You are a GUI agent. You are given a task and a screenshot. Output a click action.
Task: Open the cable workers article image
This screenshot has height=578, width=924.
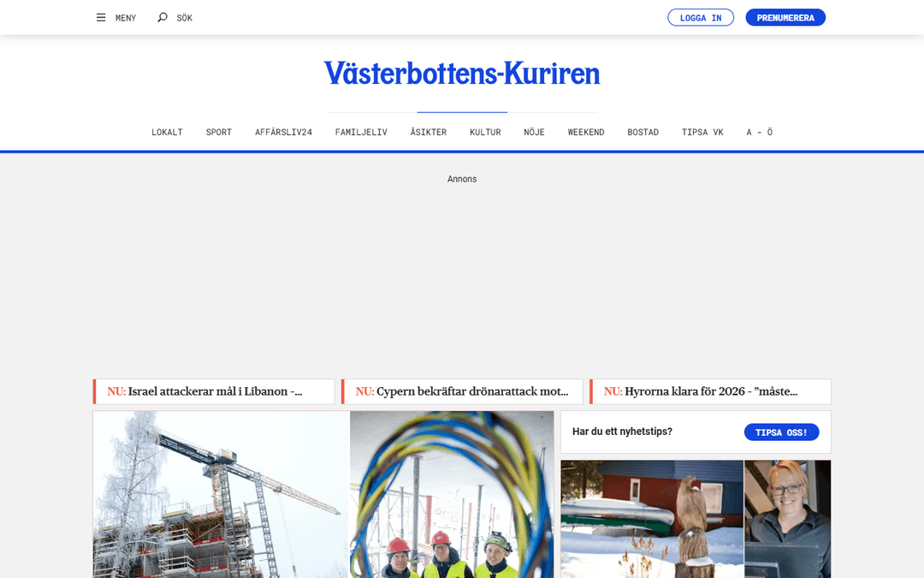point(452,494)
